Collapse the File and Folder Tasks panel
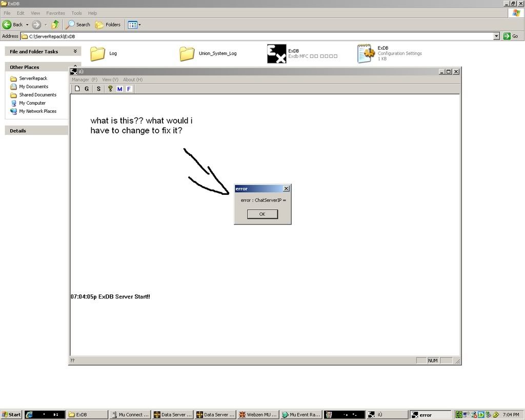 [x=75, y=51]
